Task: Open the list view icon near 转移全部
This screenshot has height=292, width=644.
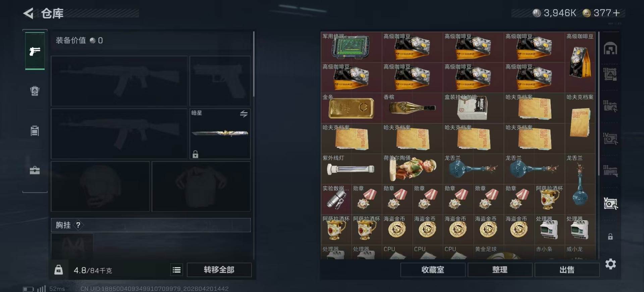Action: 177,270
